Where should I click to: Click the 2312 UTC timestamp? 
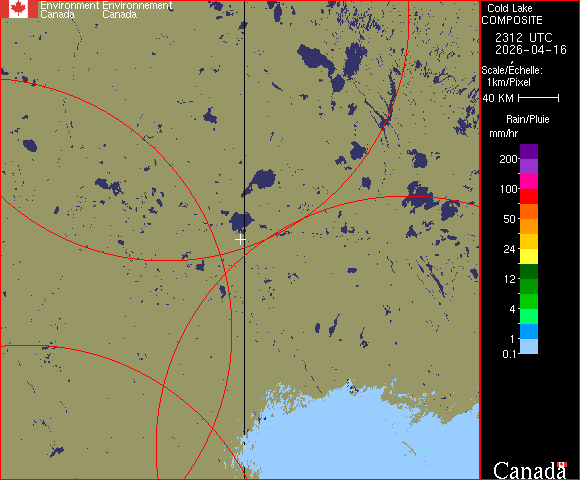[x=523, y=37]
